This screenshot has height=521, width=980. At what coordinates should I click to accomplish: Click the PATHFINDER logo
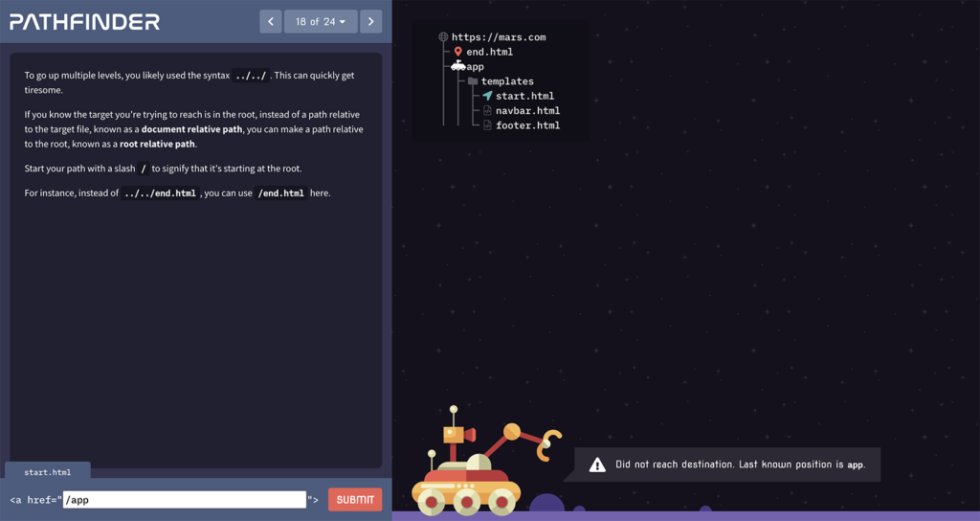pos(84,22)
